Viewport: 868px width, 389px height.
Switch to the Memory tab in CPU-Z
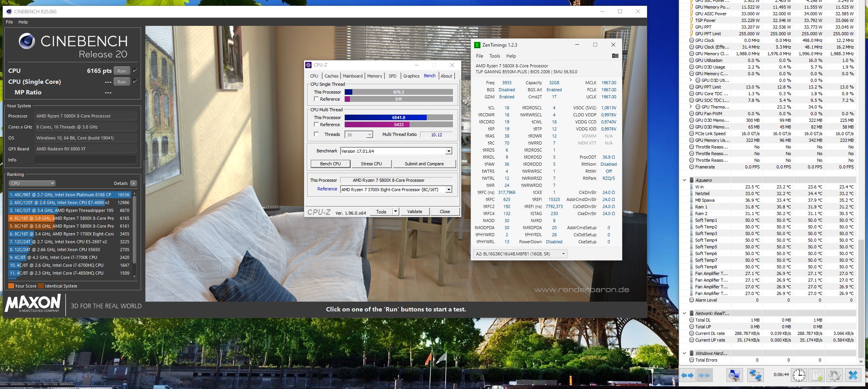(x=375, y=76)
